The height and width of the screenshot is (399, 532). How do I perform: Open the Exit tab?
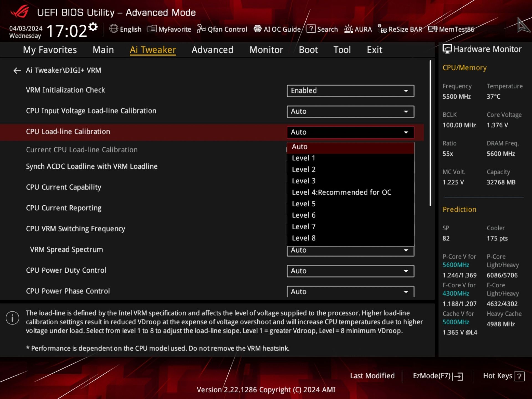(x=375, y=50)
